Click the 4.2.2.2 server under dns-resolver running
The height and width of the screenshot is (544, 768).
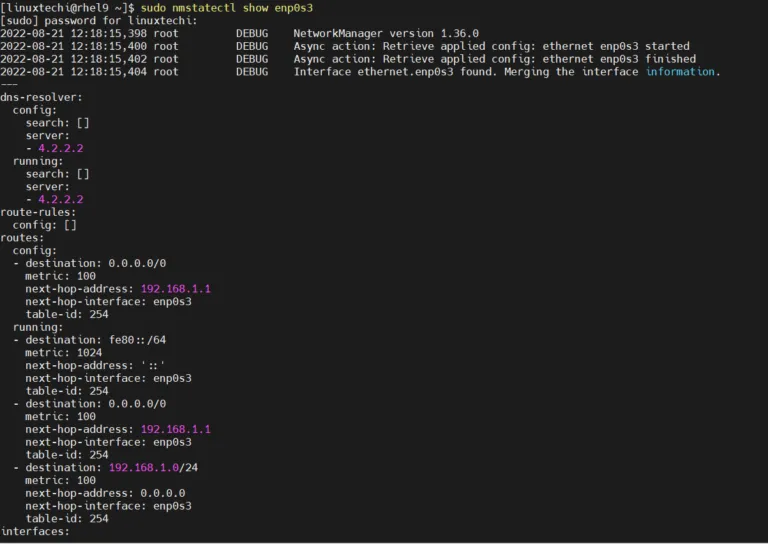tap(60, 199)
